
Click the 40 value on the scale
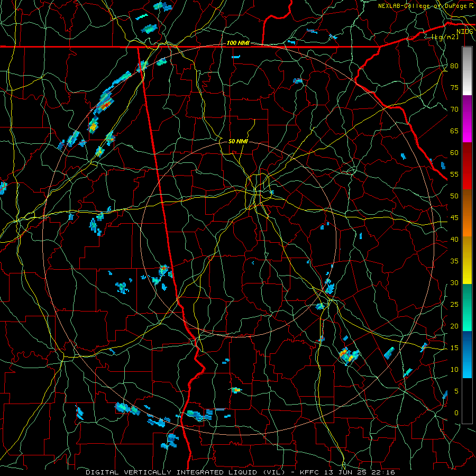pos(454,239)
